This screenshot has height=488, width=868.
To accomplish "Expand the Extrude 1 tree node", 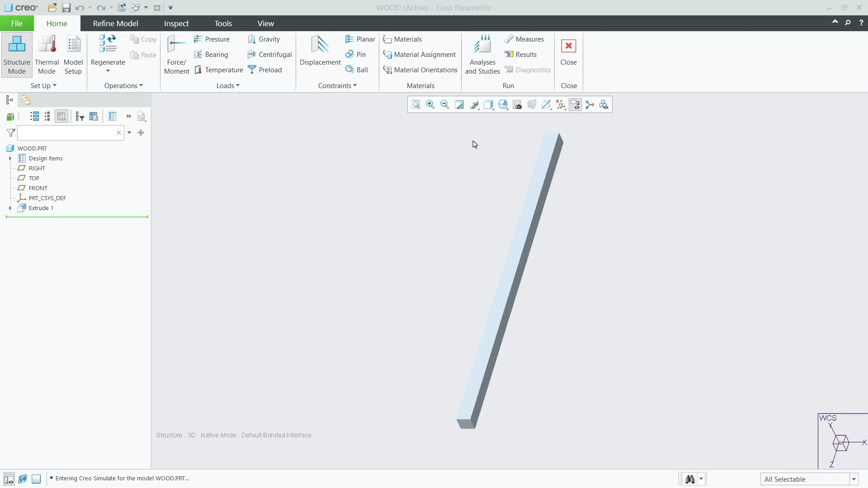I will pos(10,208).
